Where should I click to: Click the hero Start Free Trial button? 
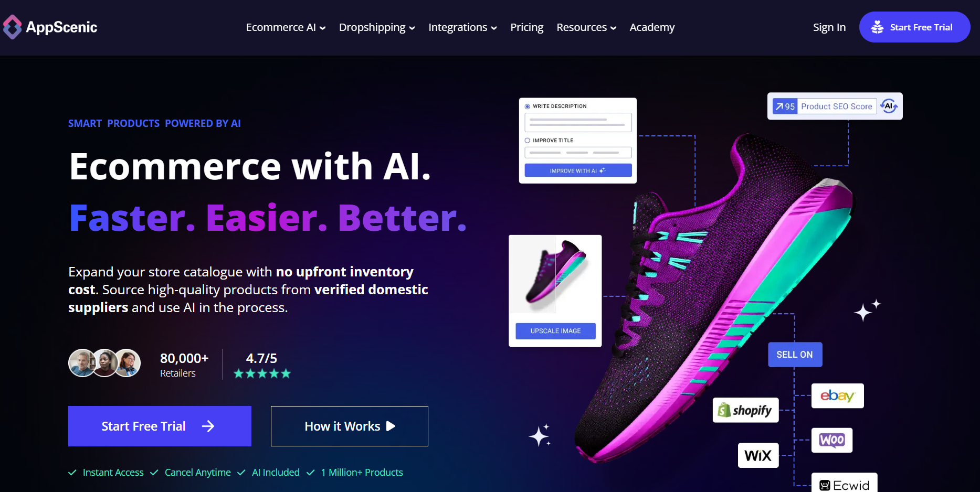[x=160, y=426]
